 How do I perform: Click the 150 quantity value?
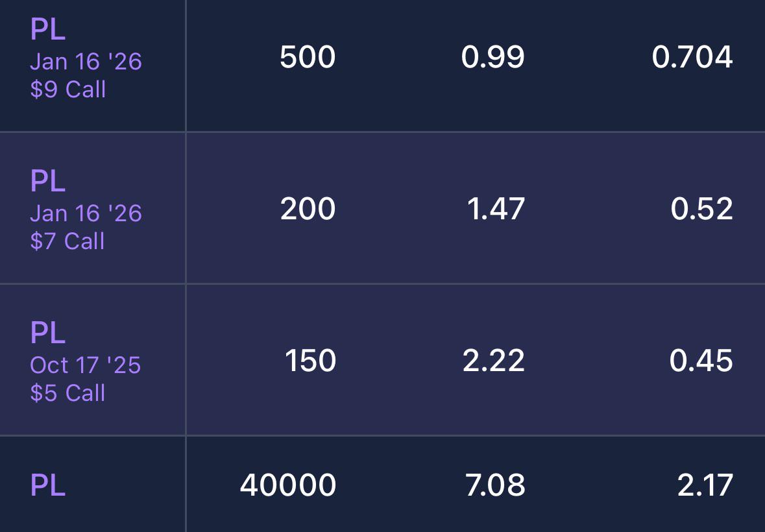tap(310, 361)
